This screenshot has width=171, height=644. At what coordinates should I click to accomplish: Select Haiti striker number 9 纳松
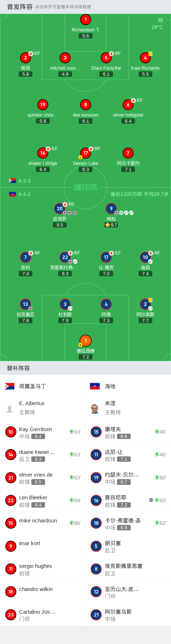pos(111,209)
